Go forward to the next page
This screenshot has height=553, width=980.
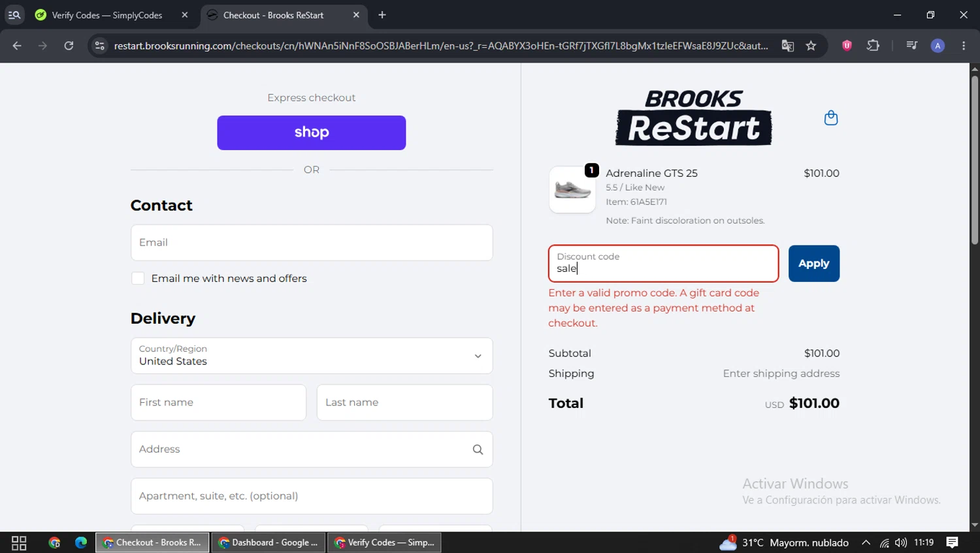tap(42, 46)
